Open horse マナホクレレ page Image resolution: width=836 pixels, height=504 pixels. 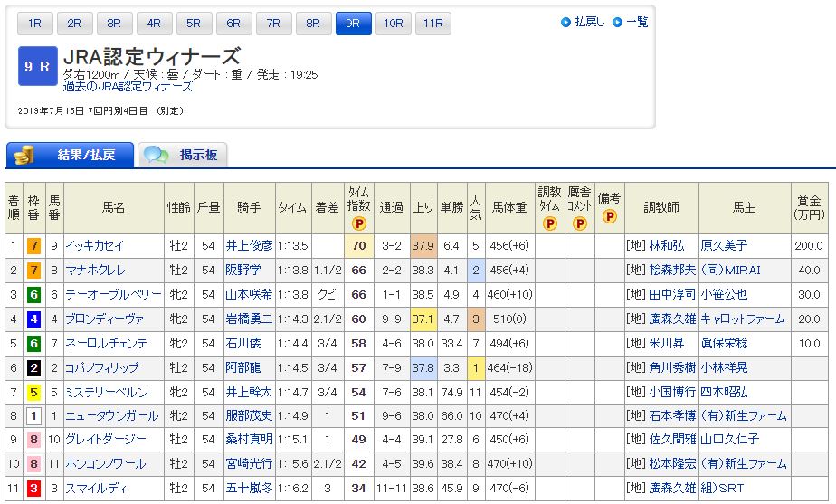click(x=95, y=271)
